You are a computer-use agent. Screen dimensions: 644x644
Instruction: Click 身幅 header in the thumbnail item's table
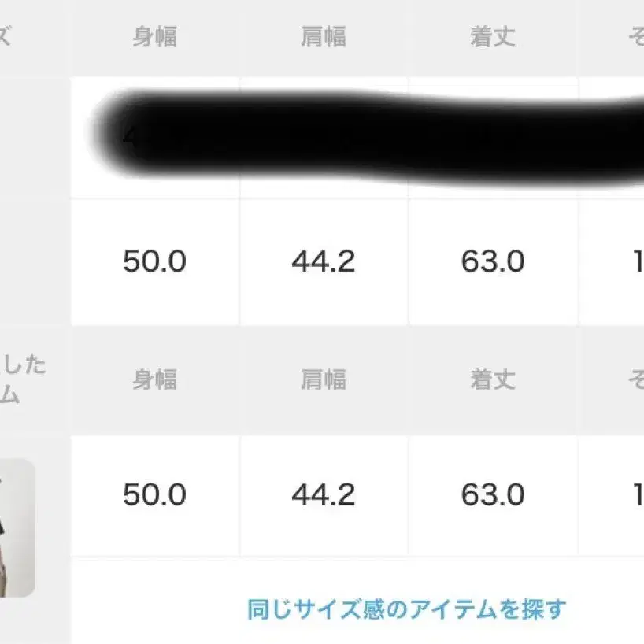pos(154,380)
